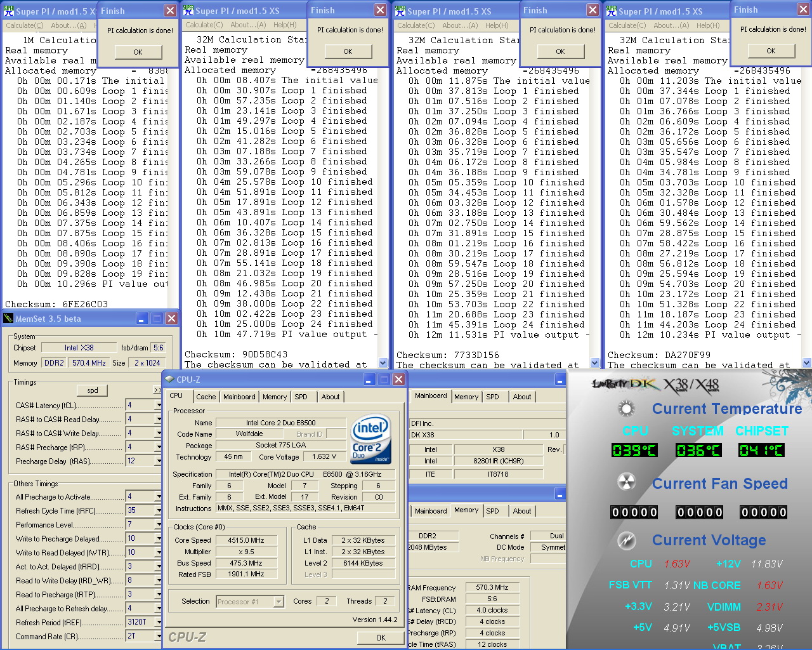This screenshot has height=650, width=812.
Task: Click OK at the bottom of CPU-Z
Action: tap(381, 637)
